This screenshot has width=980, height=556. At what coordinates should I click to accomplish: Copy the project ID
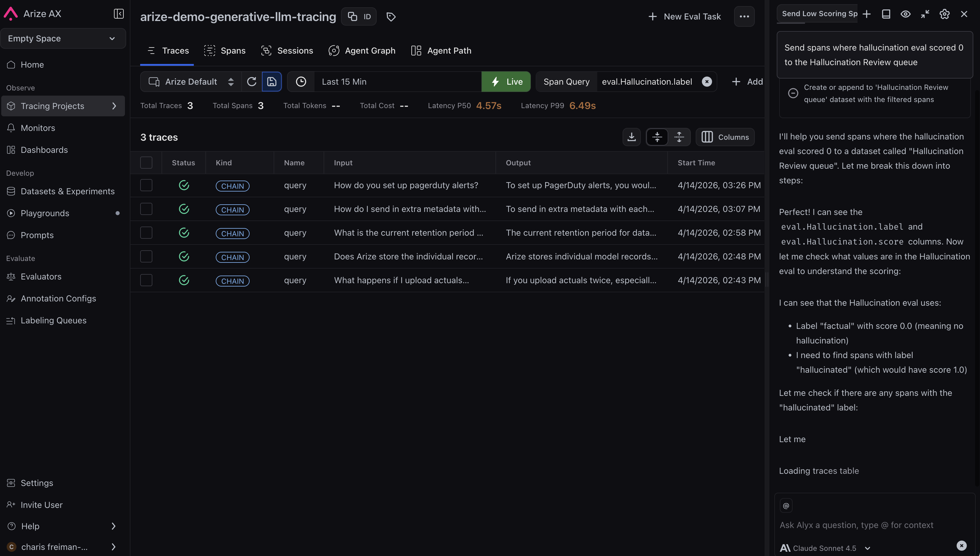tap(359, 16)
